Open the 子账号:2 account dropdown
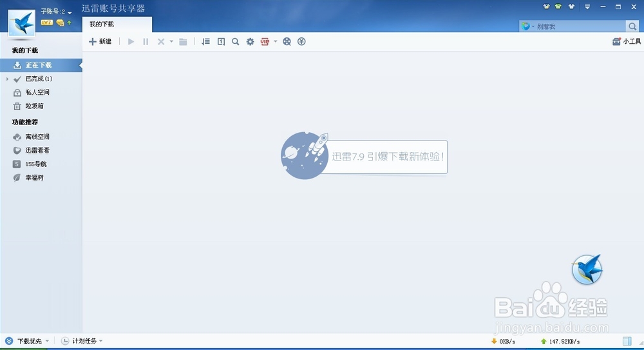 tap(56, 12)
